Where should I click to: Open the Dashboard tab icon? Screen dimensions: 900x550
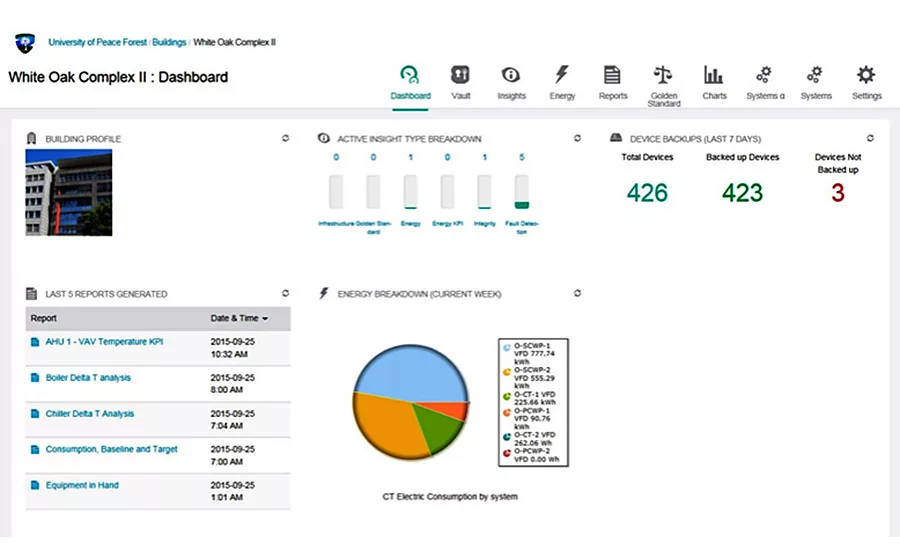point(410,75)
